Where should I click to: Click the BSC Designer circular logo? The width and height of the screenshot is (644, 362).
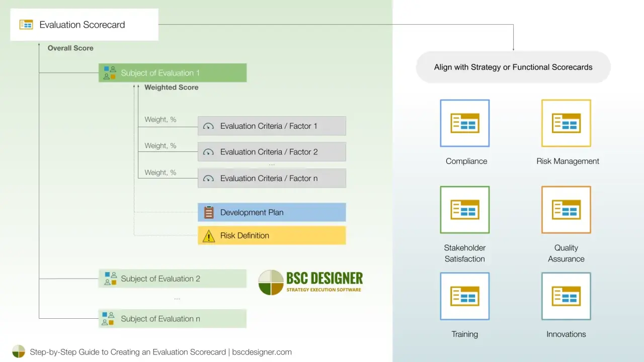[x=271, y=282]
